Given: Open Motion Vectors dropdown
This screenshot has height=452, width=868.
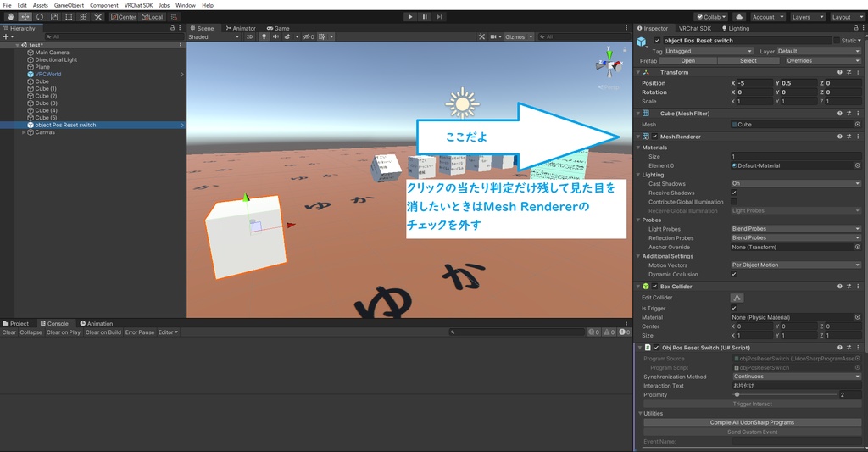Looking at the screenshot, I should pyautogui.click(x=795, y=265).
